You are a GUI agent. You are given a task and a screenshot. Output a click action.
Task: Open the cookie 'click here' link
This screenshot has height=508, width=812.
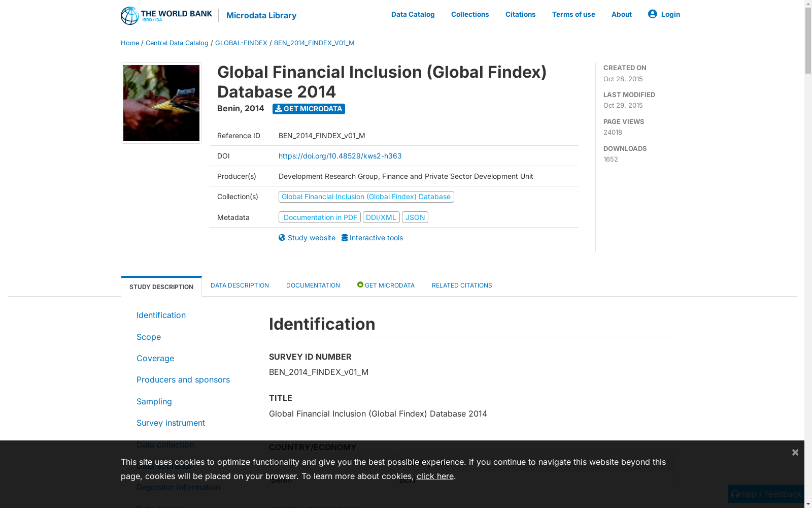coord(435,476)
